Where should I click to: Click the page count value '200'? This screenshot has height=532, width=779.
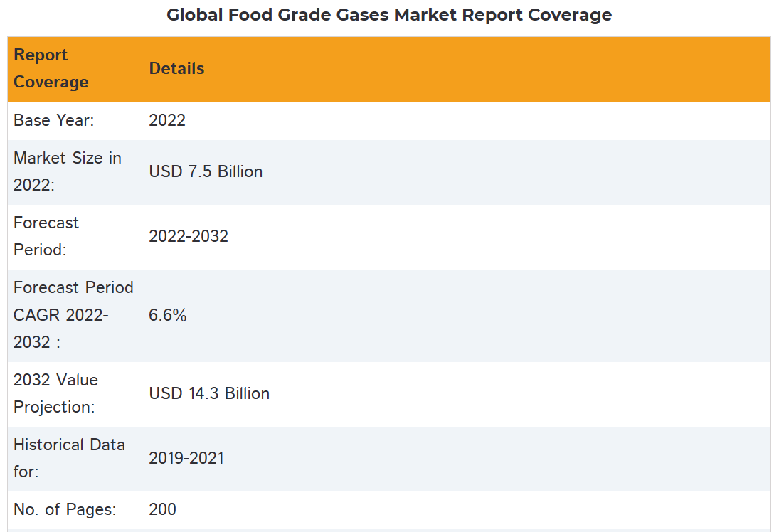pyautogui.click(x=163, y=510)
